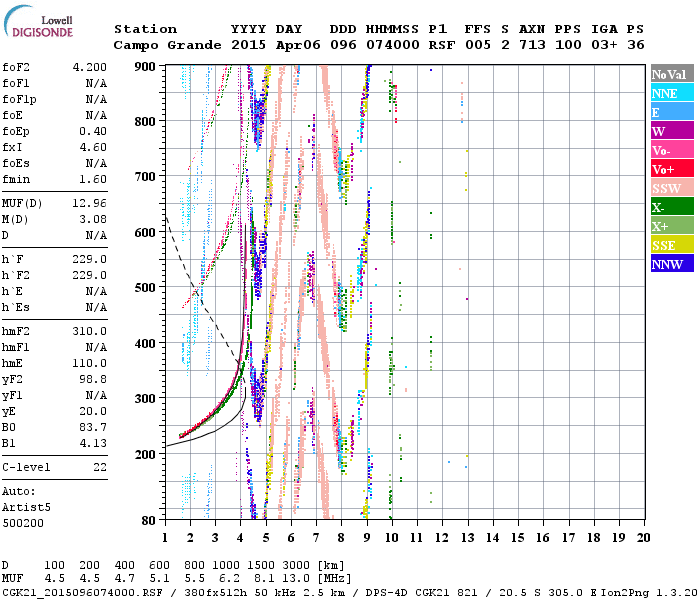Click the fmin value 1.60
Screen dimensions: 700x600
pyautogui.click(x=93, y=179)
